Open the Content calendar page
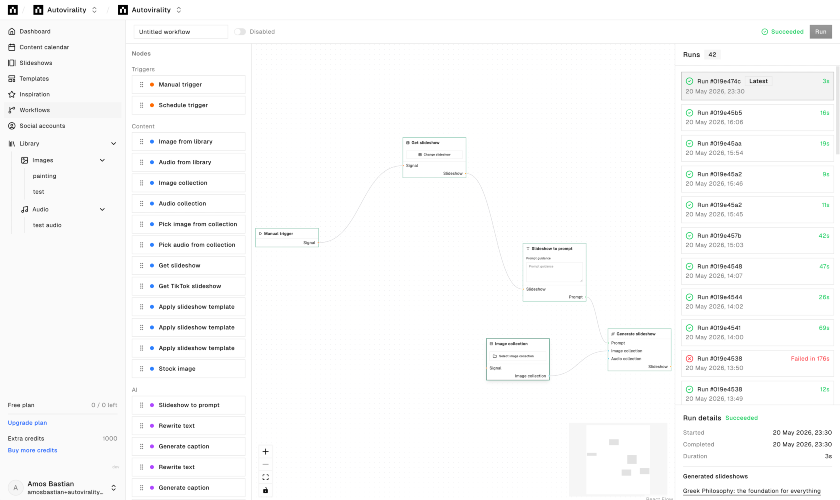The image size is (840, 500). 44,47
